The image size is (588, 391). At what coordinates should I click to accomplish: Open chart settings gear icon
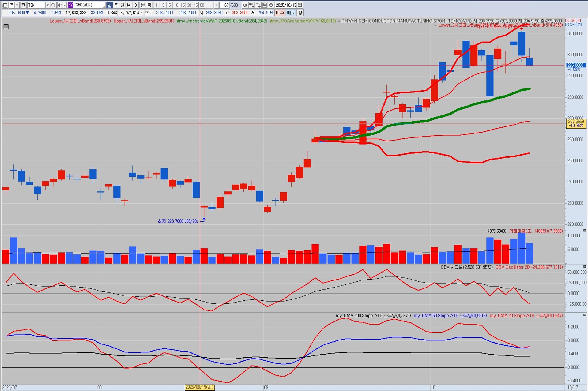click(x=271, y=5)
